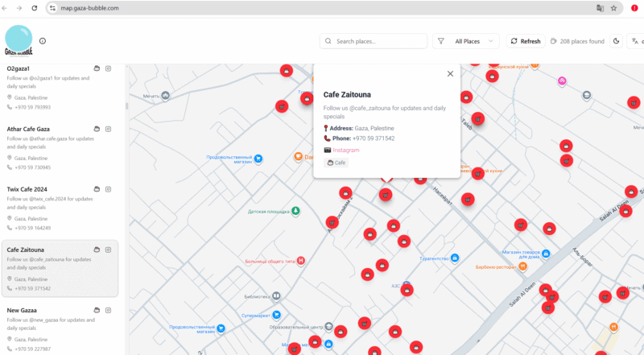The width and height of the screenshot is (644, 355).
Task: Close the Cafe Zaitouna popup
Action: tap(450, 73)
